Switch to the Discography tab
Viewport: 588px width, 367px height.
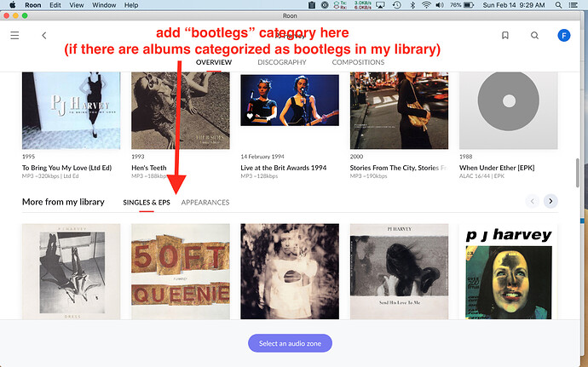point(282,62)
